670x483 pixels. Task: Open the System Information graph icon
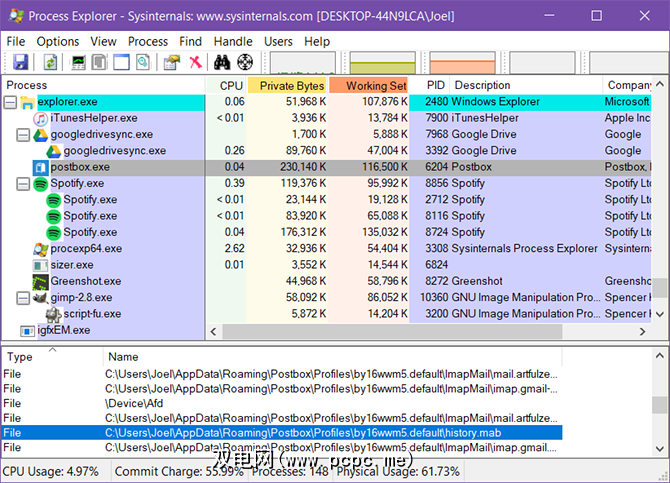[x=78, y=62]
